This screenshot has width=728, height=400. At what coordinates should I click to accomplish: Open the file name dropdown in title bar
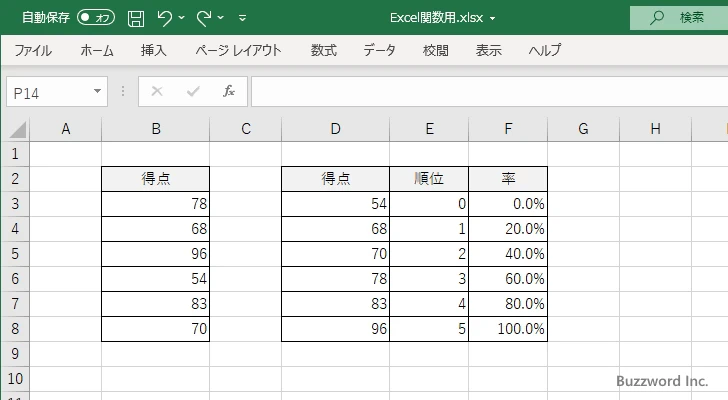point(493,18)
